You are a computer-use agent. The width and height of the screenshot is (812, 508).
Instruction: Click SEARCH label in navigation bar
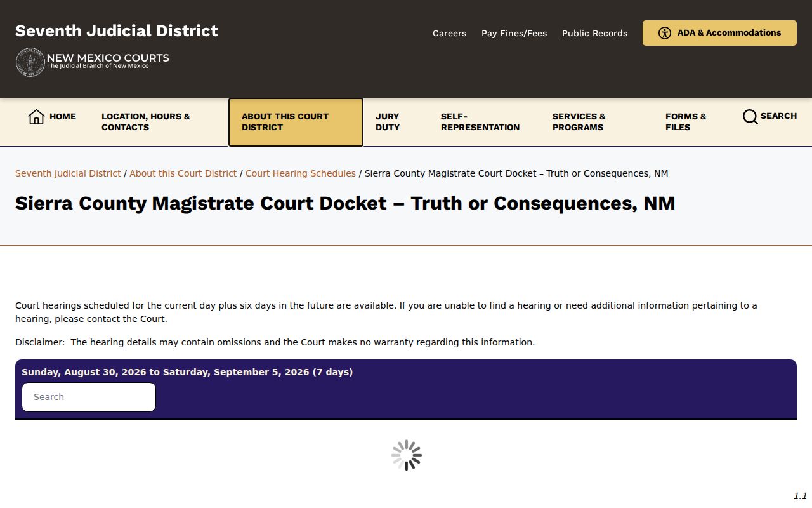[x=778, y=116]
